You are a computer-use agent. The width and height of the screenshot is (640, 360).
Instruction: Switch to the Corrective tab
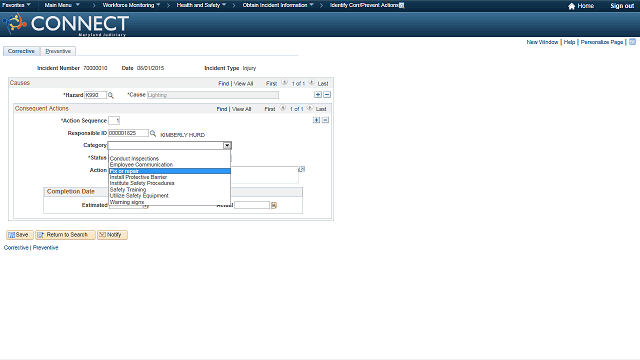click(x=21, y=51)
